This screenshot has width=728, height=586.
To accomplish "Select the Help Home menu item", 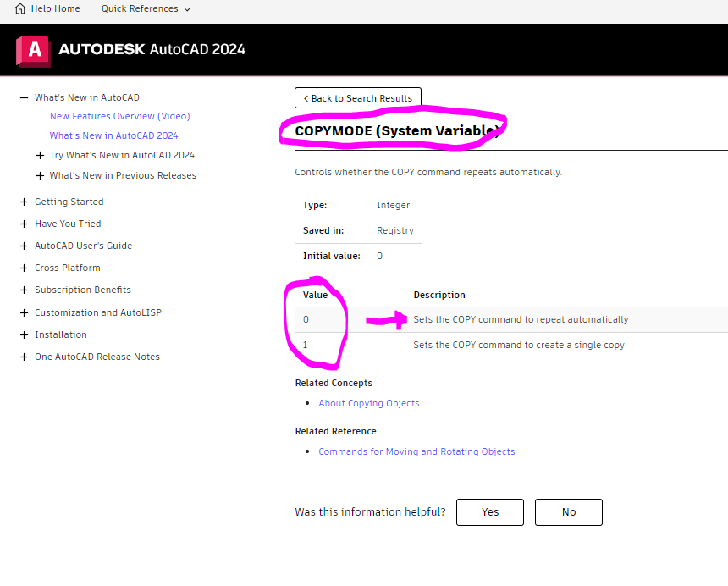I will pos(47,10).
